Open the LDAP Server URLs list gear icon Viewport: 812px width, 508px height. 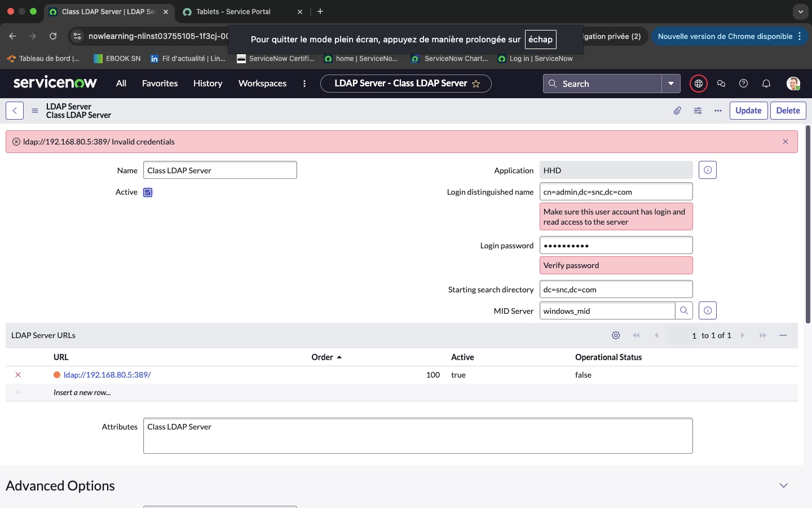pyautogui.click(x=616, y=335)
